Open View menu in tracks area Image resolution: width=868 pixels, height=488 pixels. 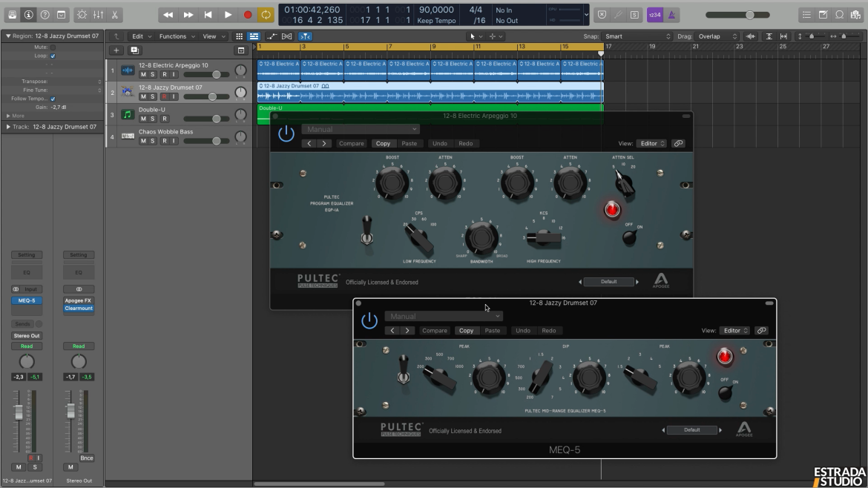[x=214, y=36]
